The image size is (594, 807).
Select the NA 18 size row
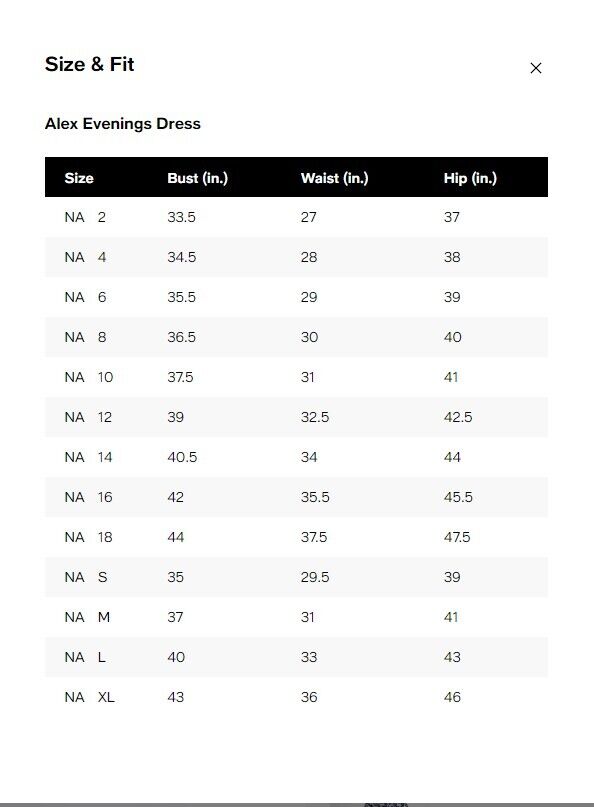[296, 537]
